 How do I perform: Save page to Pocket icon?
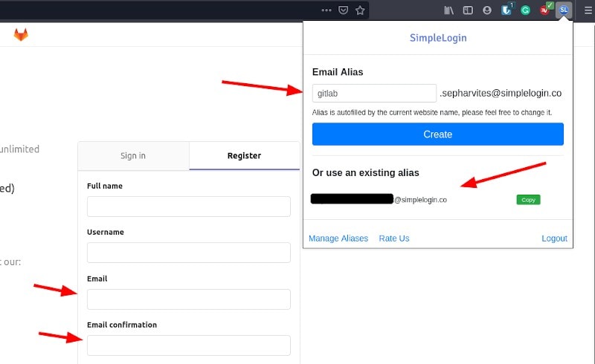tap(343, 10)
